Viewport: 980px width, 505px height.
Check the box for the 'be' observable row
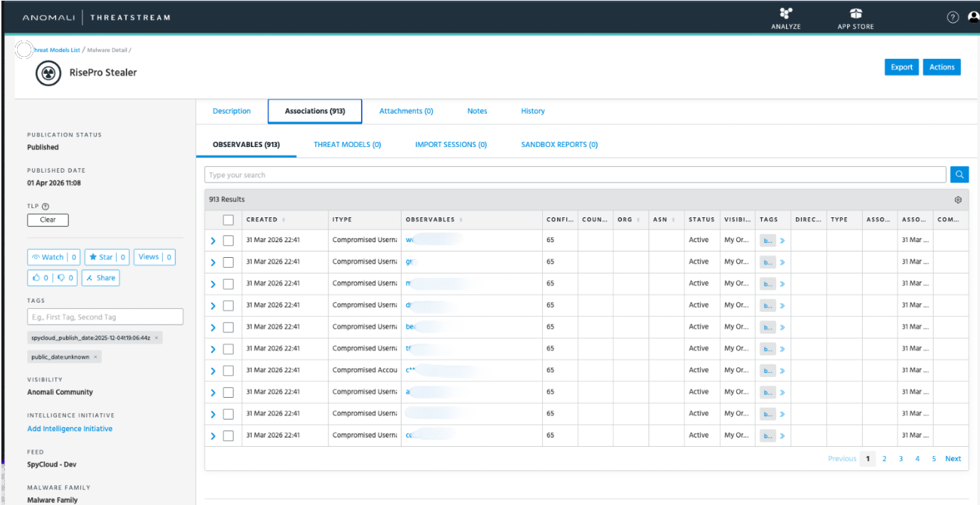point(228,327)
